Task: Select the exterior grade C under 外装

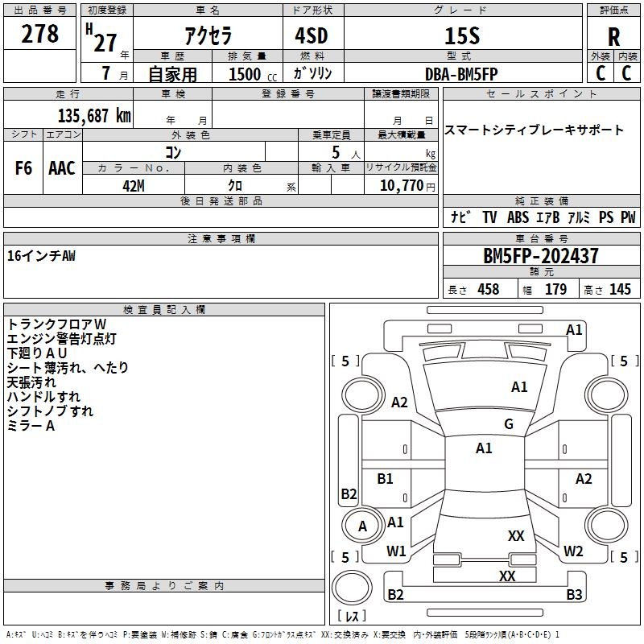Action: pos(601,73)
